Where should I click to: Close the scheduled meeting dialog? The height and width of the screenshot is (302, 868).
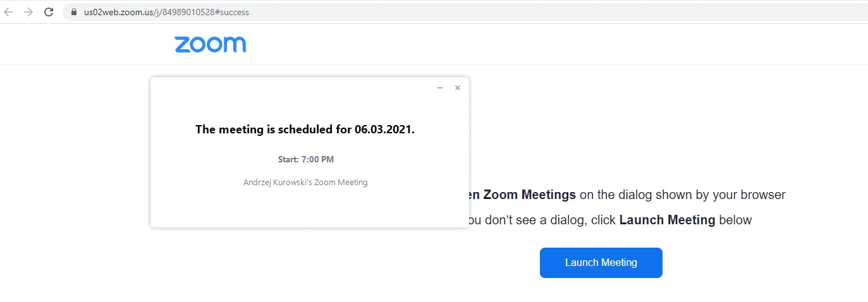point(458,88)
